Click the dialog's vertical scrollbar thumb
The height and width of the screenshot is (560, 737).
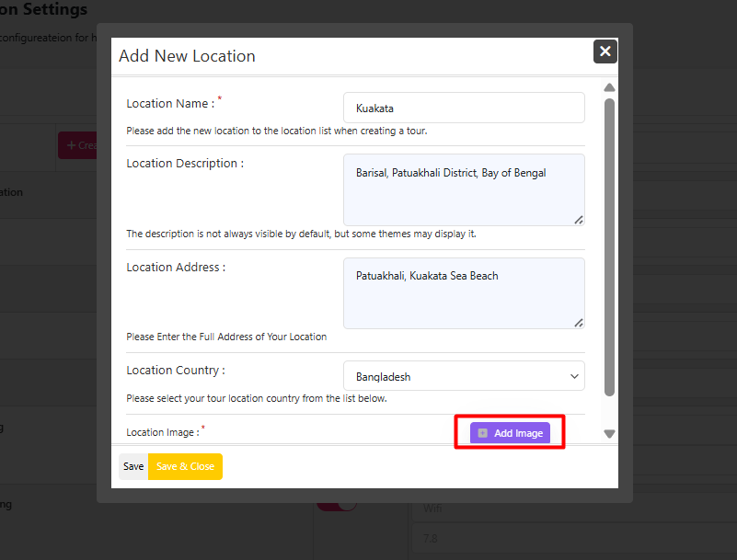[x=609, y=246]
